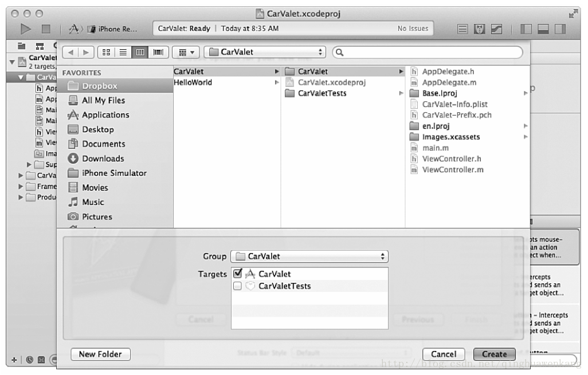The image size is (588, 375).
Task: Toggle the Debug area pane button
Action: [x=543, y=29]
